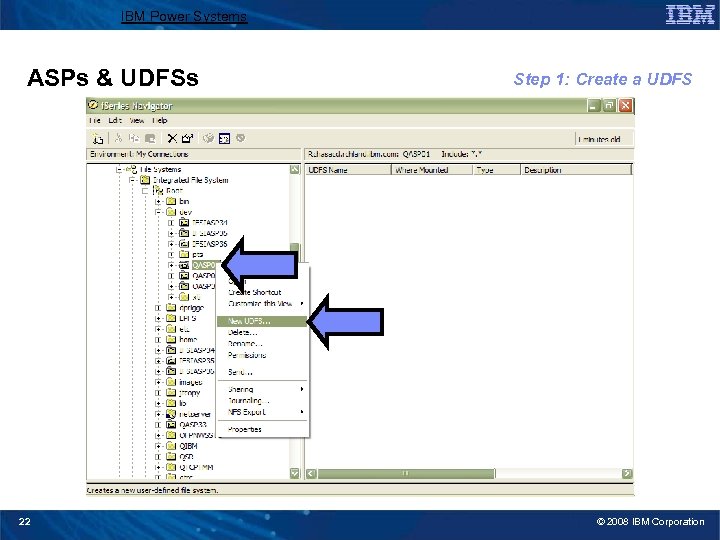Click the Properties toolbar icon beside Delete

click(187, 138)
